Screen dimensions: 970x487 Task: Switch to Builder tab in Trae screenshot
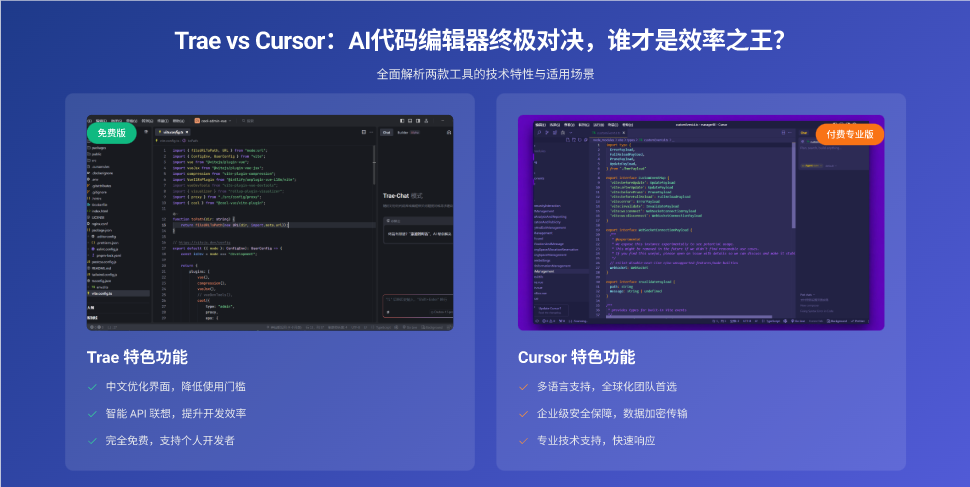(403, 132)
